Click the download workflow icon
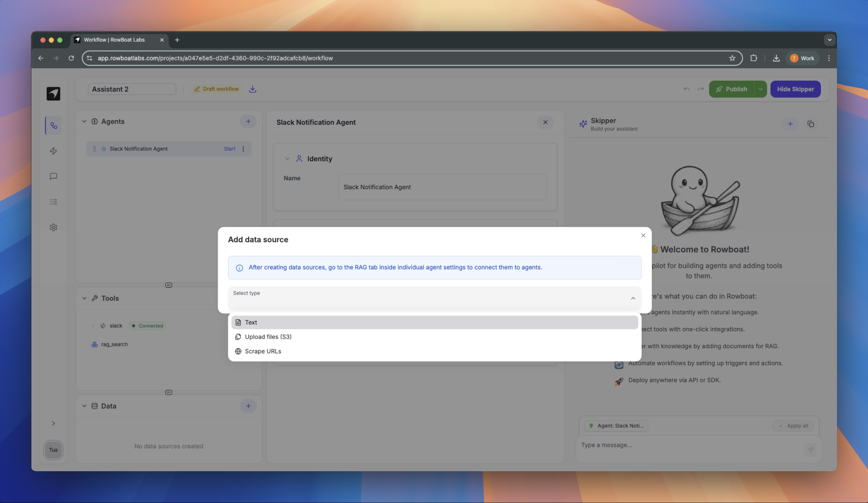This screenshot has height=503, width=868. coord(252,89)
